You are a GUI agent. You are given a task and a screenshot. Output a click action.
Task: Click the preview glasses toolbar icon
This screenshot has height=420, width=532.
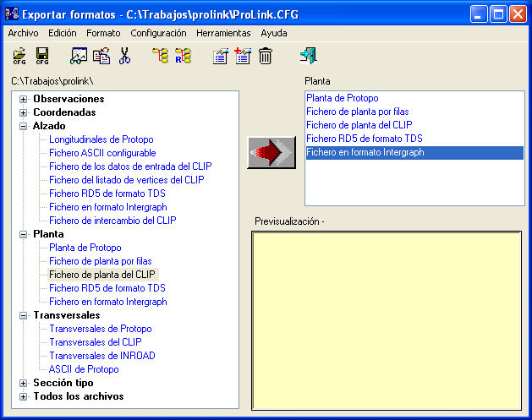[x=79, y=57]
